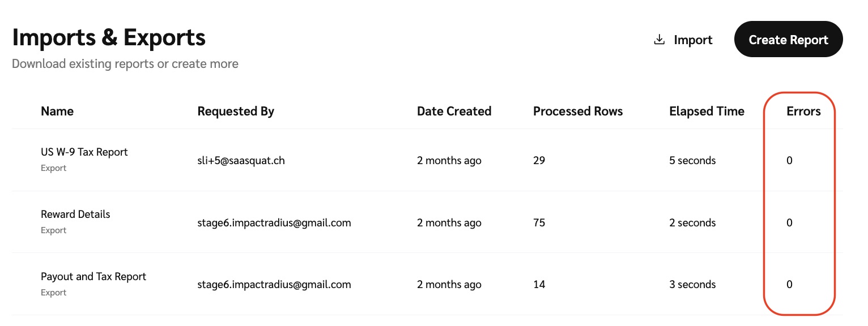Click the Import button label
Screen dimensions: 868x326
tap(693, 40)
